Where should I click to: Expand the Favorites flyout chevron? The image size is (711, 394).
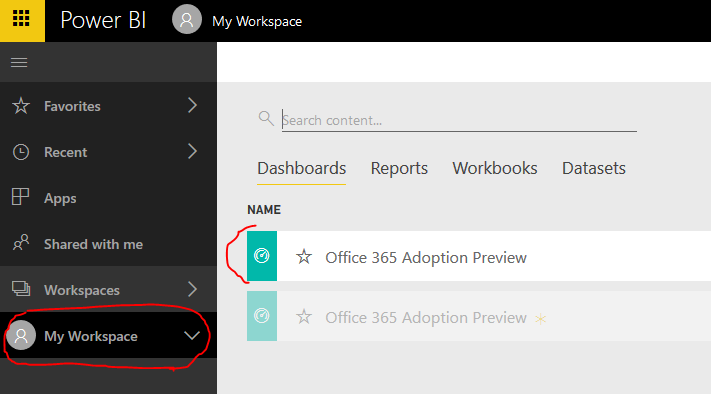pos(192,106)
